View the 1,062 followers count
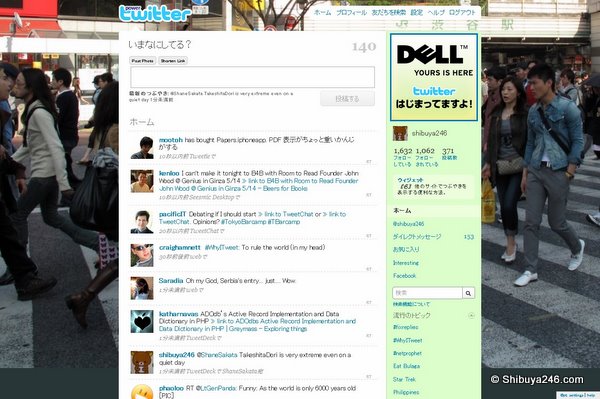 point(427,157)
